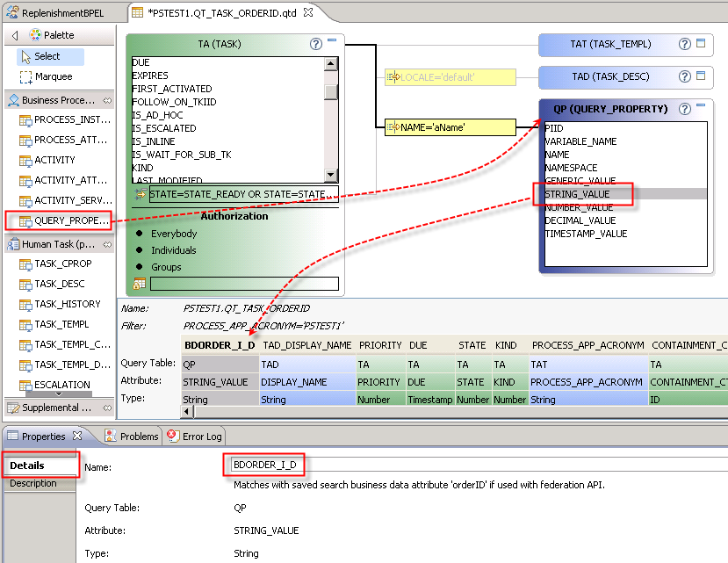
Task: Switch to the Error Log tab
Action: 195,437
